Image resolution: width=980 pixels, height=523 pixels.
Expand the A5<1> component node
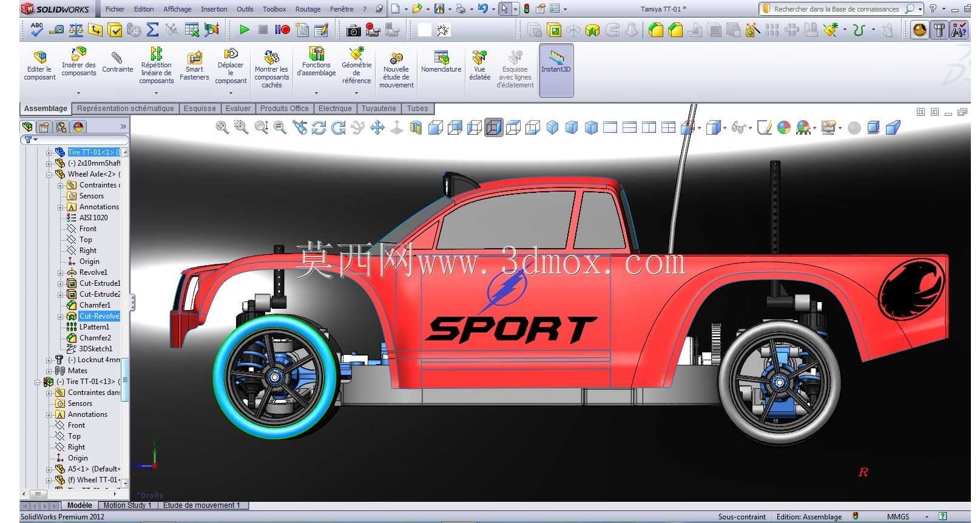pyautogui.click(x=49, y=469)
